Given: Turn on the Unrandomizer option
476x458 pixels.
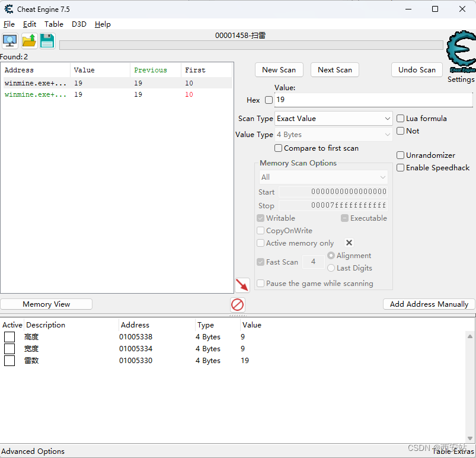Looking at the screenshot, I should 400,155.
